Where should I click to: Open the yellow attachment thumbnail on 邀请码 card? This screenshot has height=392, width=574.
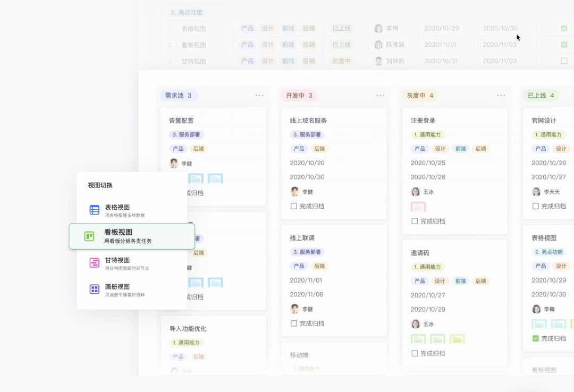pyautogui.click(x=457, y=339)
